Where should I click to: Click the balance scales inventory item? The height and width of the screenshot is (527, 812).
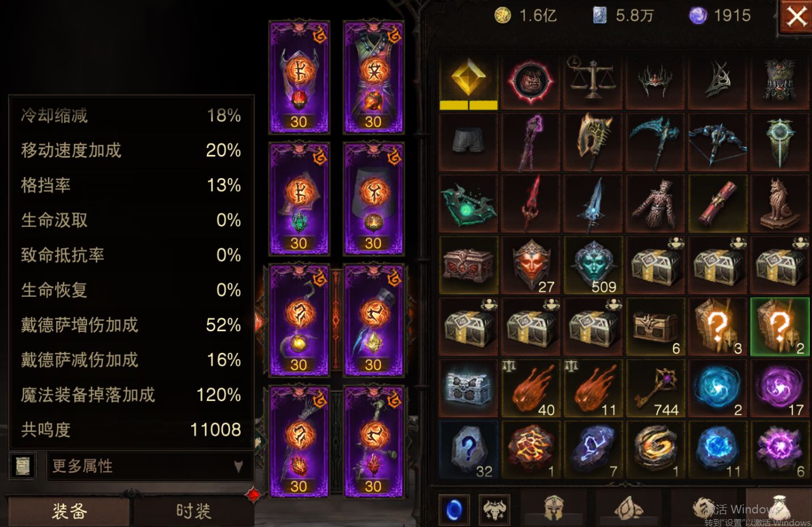(591, 80)
